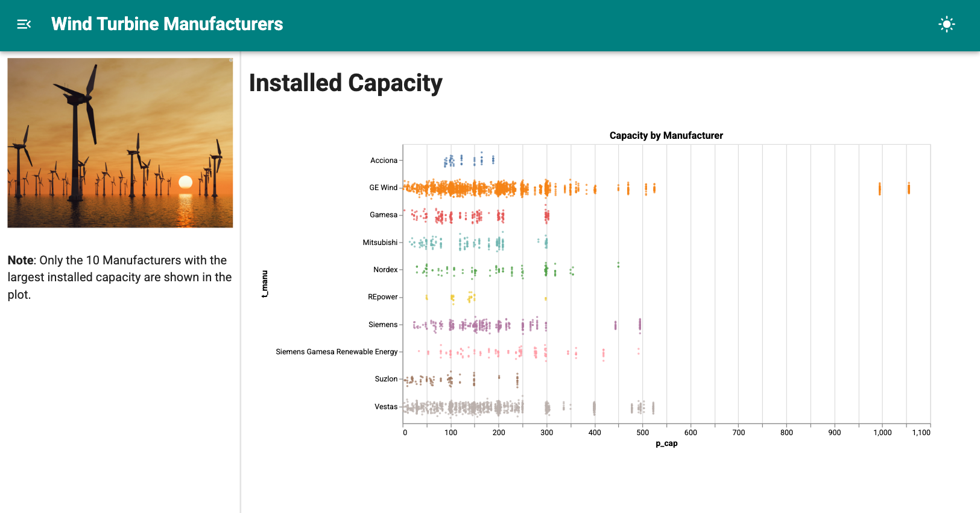Image resolution: width=980 pixels, height=513 pixels.
Task: Click the Capacity by Manufacturer chart title
Action: click(666, 136)
